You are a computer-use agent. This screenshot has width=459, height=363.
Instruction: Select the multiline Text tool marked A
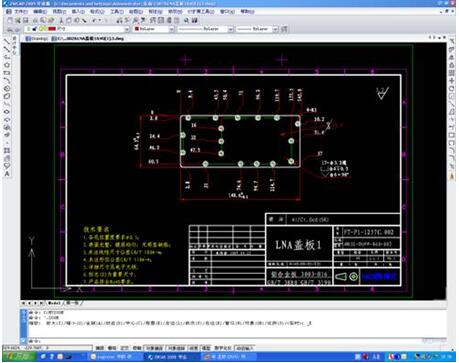(x=6, y=174)
